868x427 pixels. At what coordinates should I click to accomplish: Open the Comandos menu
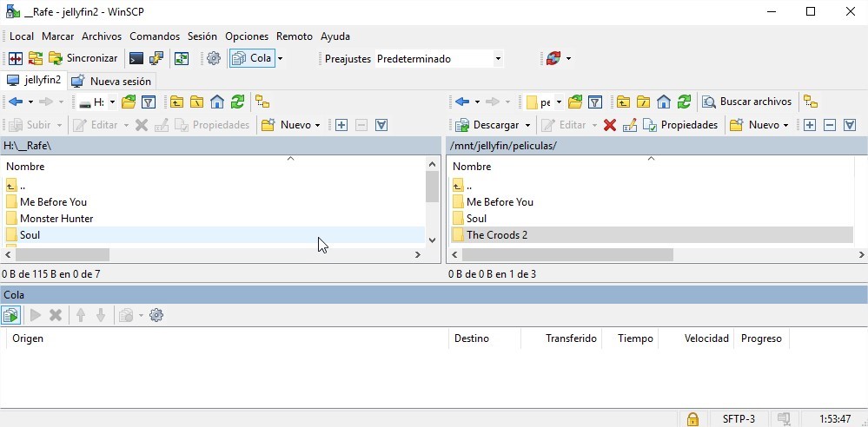[x=155, y=36]
